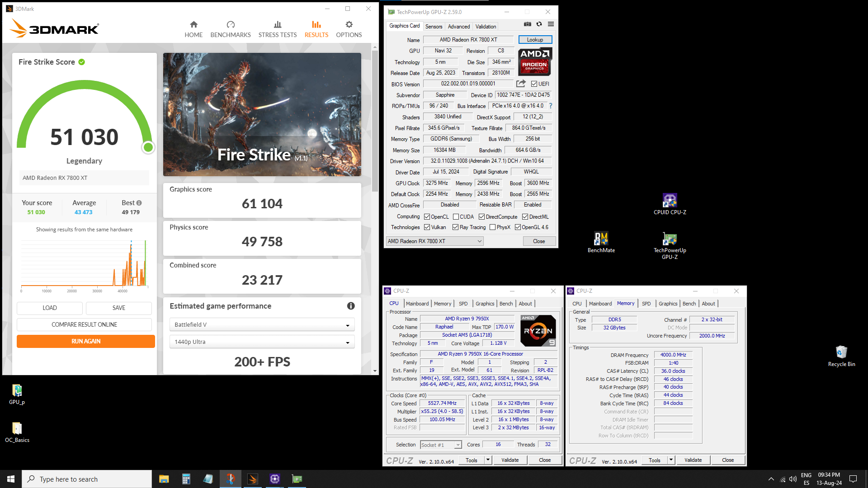Screen dimensions: 868x488
Task: Click 3DMark scrollbar down arrow
Action: (x=375, y=371)
